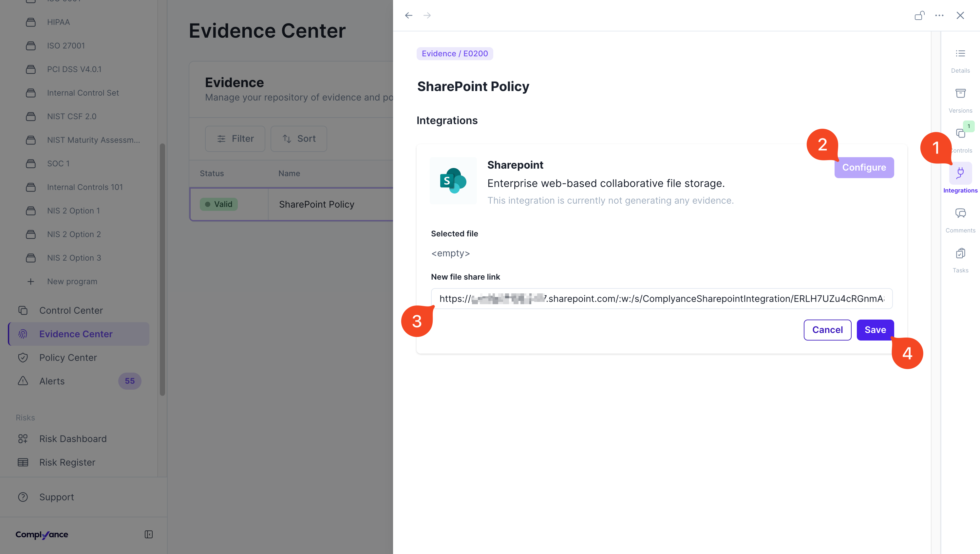Open NIS 2 Option 2 program

74,234
